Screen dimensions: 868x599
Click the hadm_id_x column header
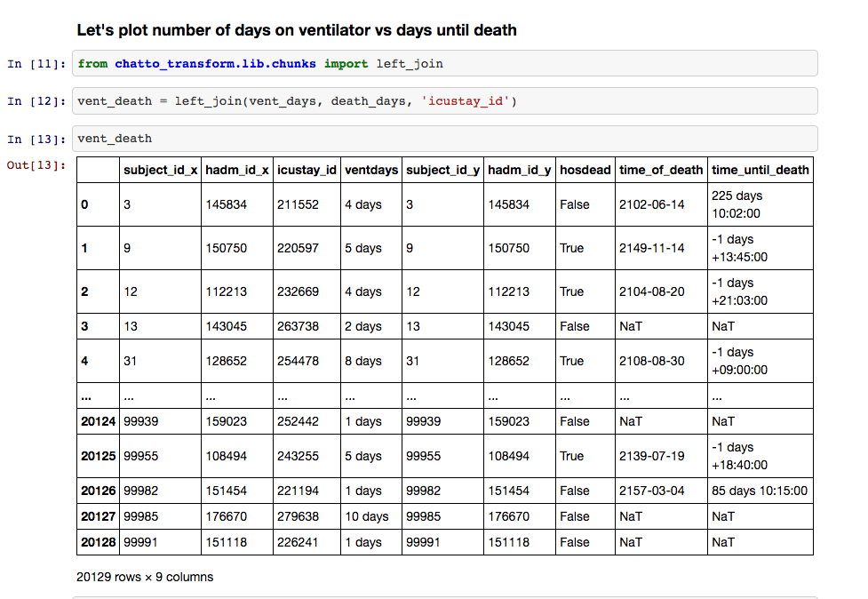pos(237,170)
